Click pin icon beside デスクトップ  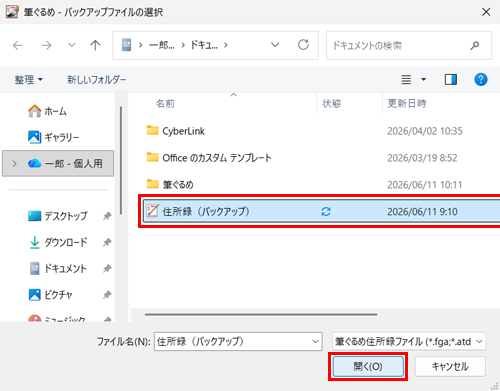pos(107,216)
